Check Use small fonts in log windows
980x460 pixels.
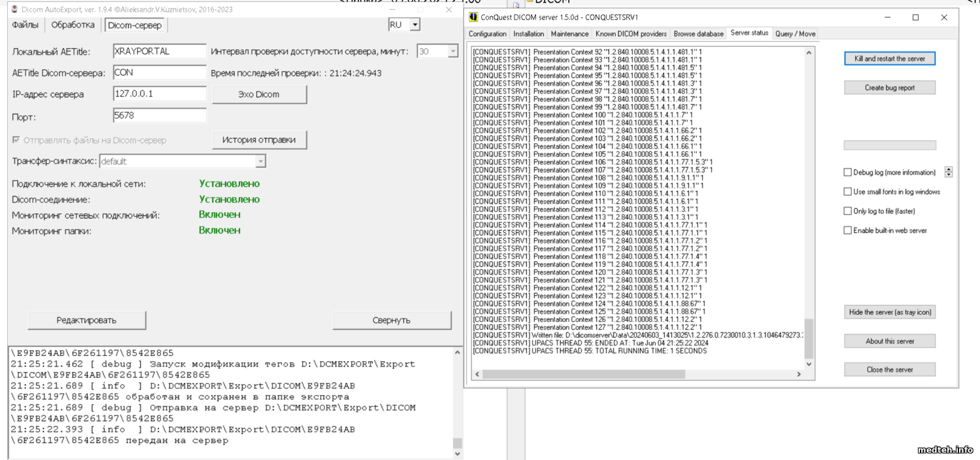(x=848, y=192)
